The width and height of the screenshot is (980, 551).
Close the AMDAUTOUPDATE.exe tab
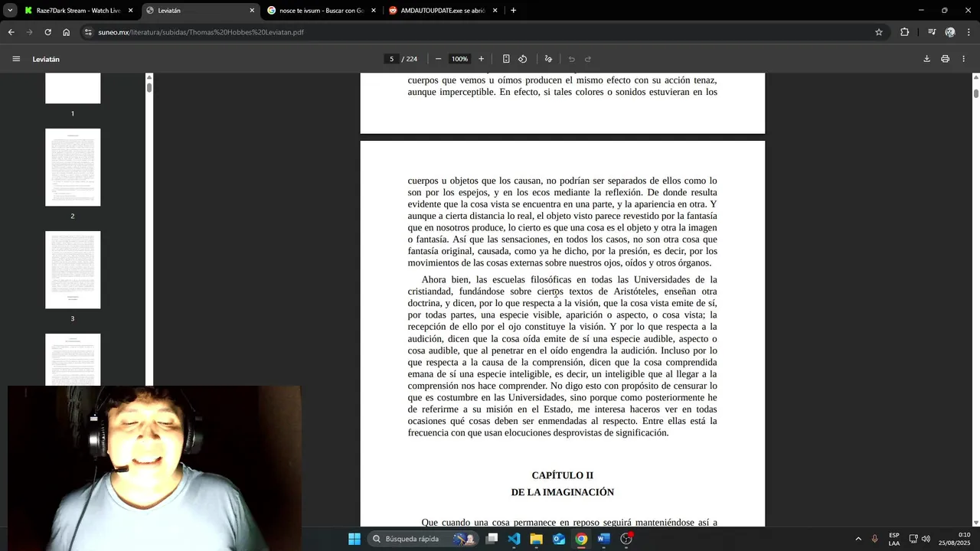click(x=495, y=11)
